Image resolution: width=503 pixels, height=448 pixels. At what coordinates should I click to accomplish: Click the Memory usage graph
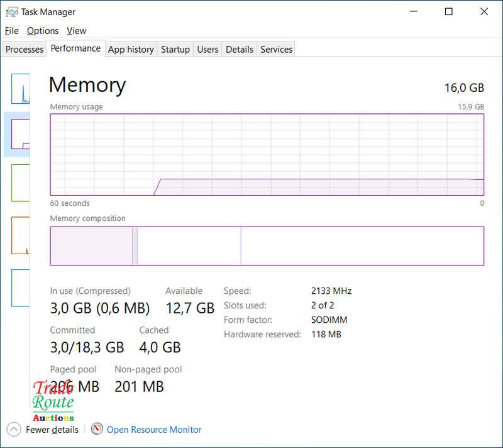267,154
